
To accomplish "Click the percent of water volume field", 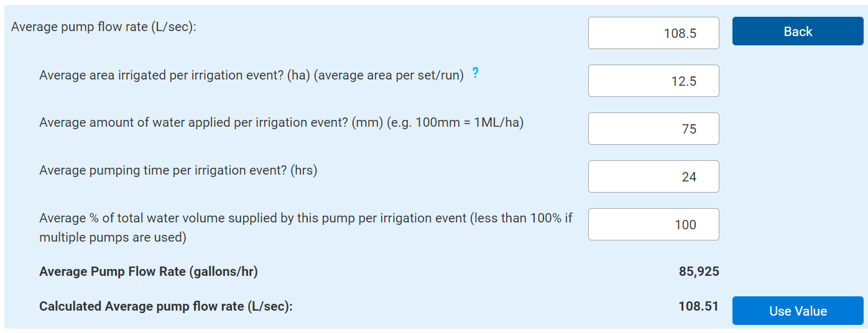I will point(653,224).
